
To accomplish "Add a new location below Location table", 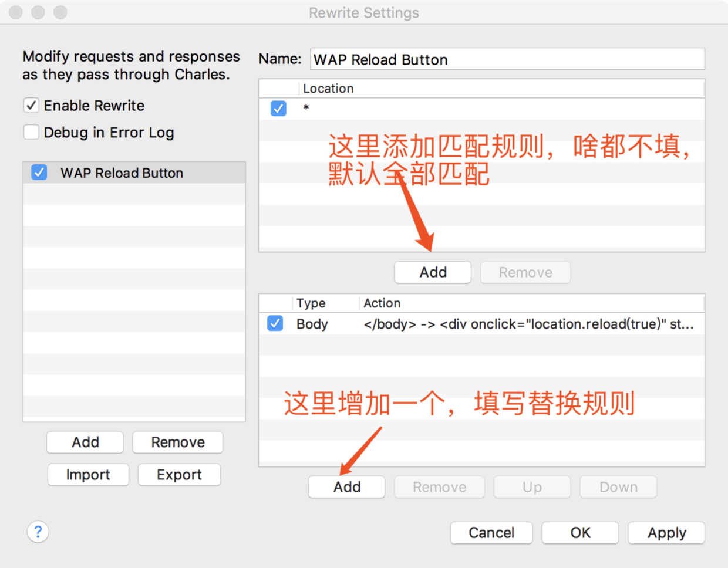I will (433, 272).
